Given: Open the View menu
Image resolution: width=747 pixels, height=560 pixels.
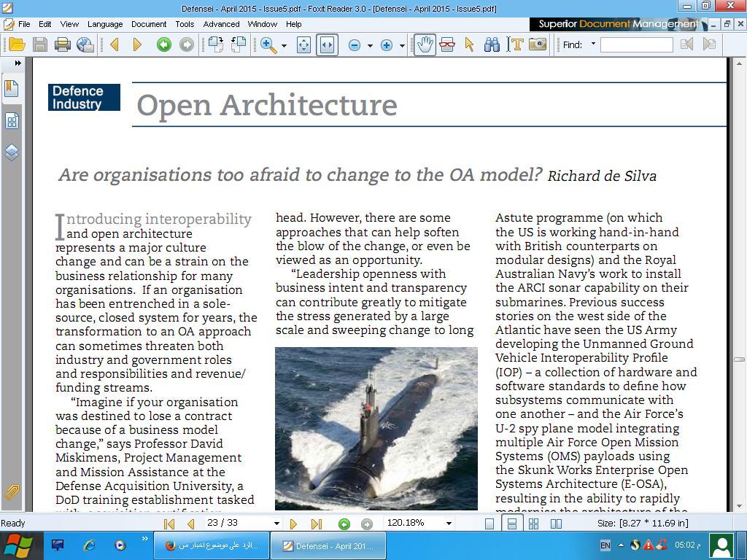Looking at the screenshot, I should pos(69,24).
